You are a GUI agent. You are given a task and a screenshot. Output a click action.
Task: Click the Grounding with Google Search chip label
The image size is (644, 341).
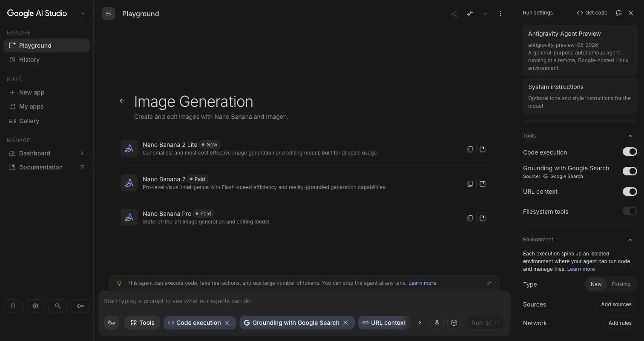(x=296, y=323)
